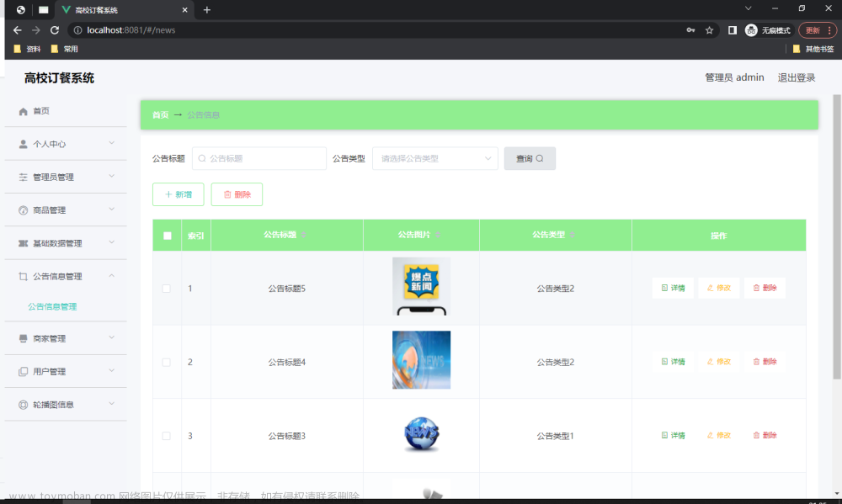This screenshot has width=842, height=504.
Task: Expand 轮播图信息 menu chevron
Action: tap(112, 403)
